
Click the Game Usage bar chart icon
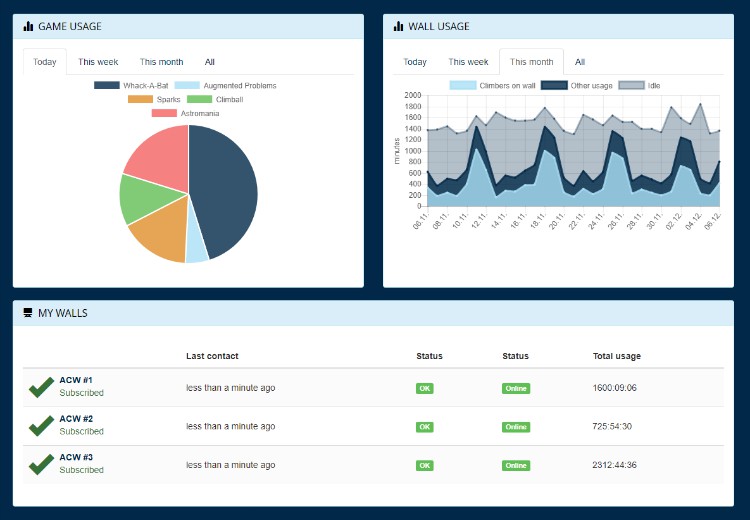tap(28, 26)
